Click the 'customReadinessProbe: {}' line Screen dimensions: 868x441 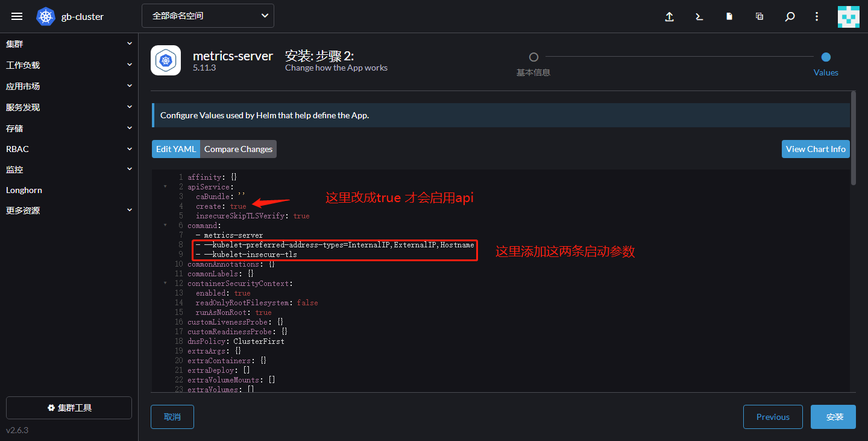tap(237, 332)
